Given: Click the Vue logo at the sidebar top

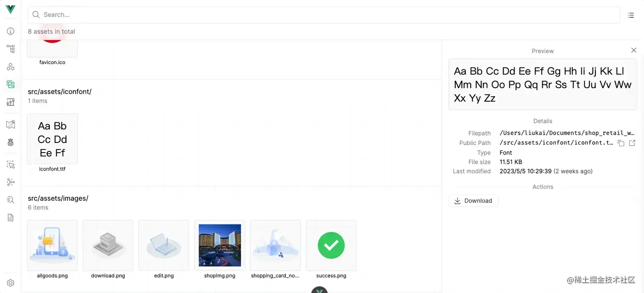Looking at the screenshot, I should (11, 10).
